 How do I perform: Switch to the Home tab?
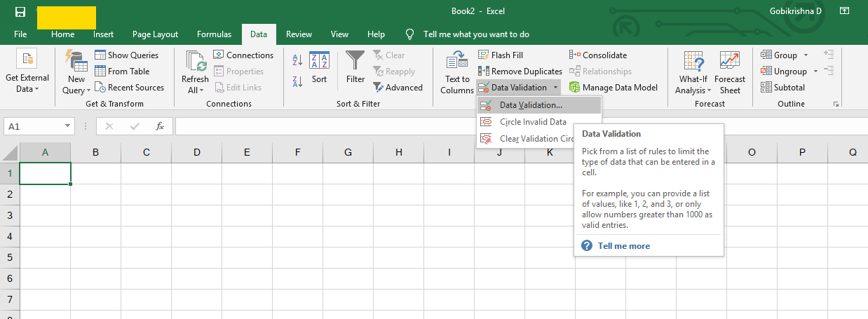pyautogui.click(x=62, y=34)
